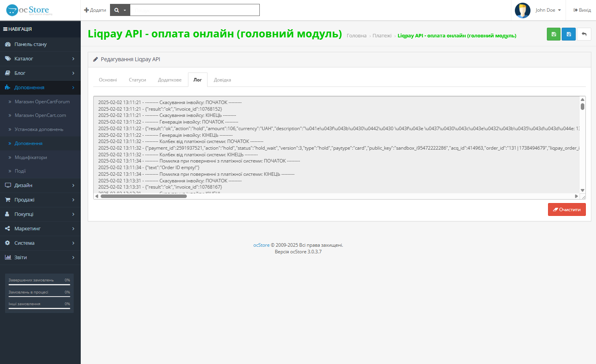596x364 pixels.
Task: Expand Покупці menu chevron
Action: [x=73, y=214]
